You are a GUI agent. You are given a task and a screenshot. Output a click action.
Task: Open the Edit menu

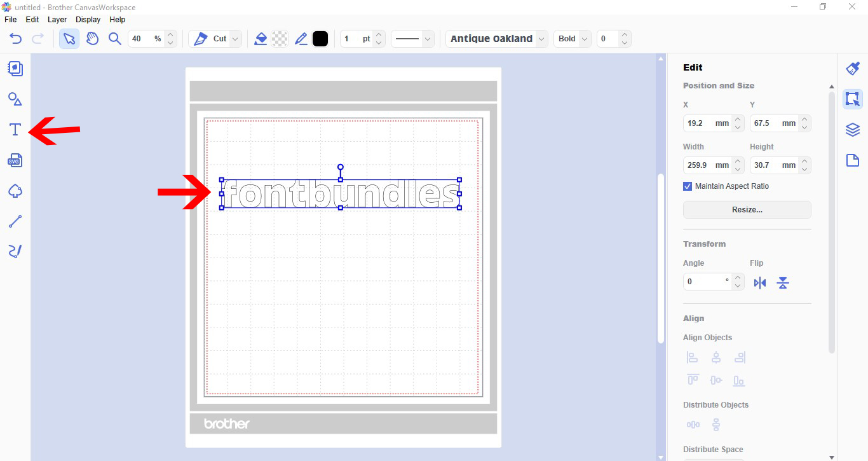coord(32,20)
